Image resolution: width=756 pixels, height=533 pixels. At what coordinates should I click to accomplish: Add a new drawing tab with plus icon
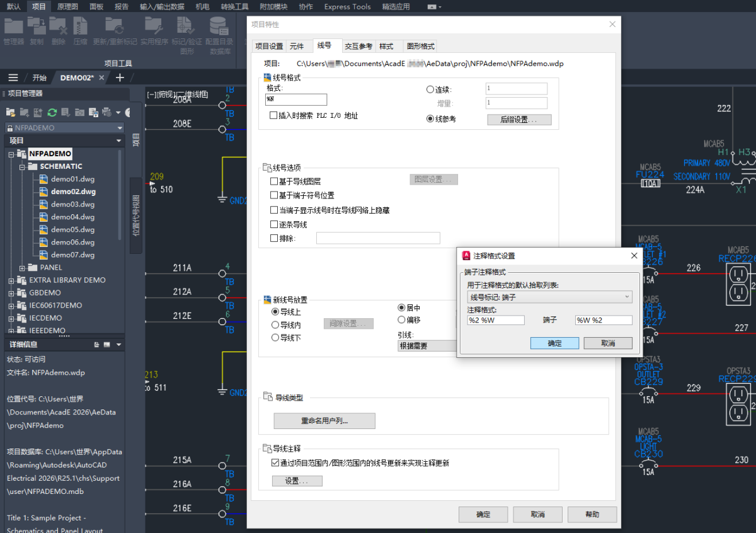coord(120,77)
